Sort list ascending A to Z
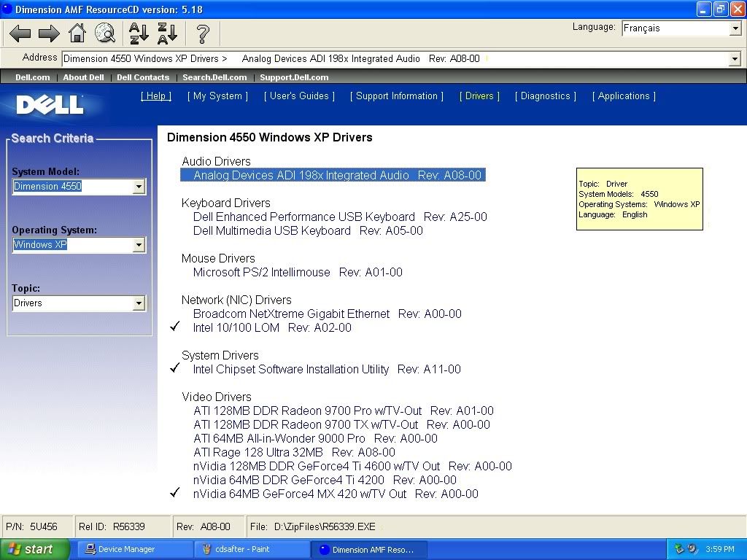This screenshot has width=747, height=560. [139, 34]
